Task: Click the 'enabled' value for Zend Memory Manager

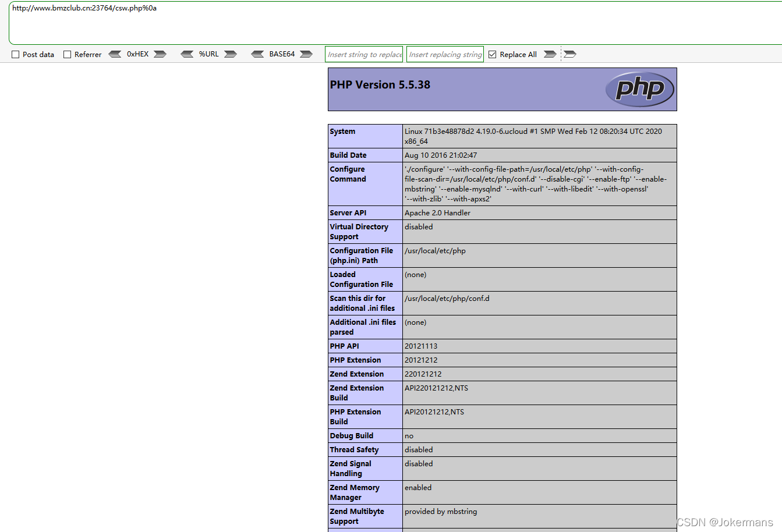Action: 418,488
